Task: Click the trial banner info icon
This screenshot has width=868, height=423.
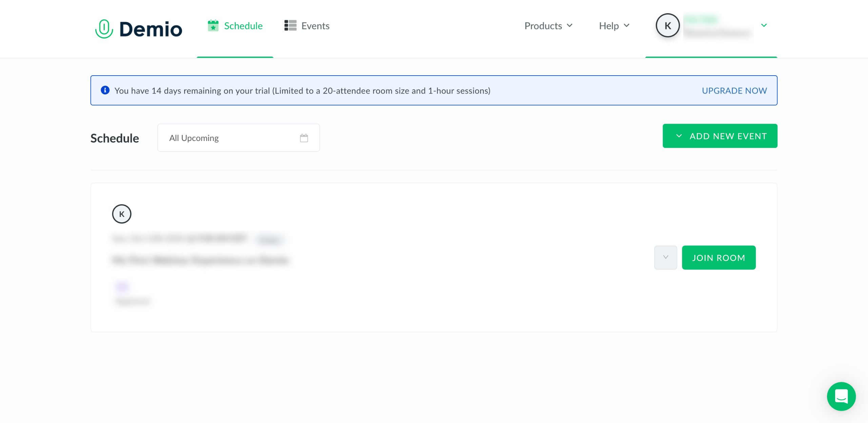Action: click(105, 90)
